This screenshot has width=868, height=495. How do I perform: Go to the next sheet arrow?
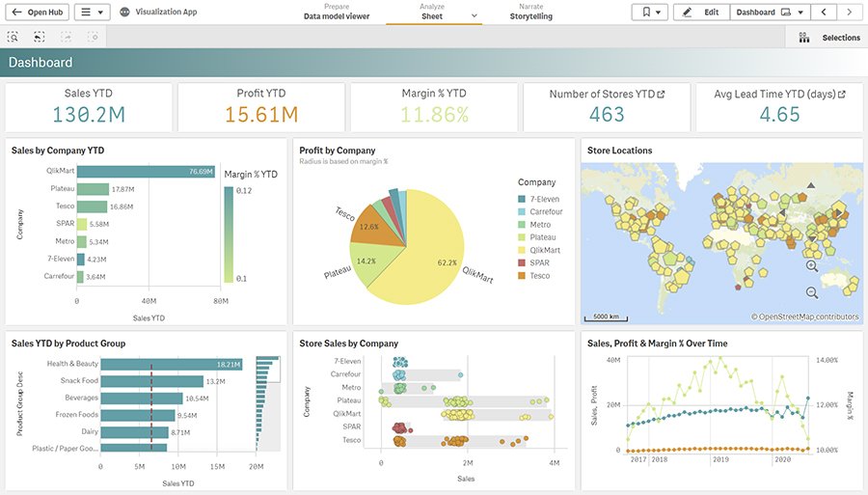[849, 13]
